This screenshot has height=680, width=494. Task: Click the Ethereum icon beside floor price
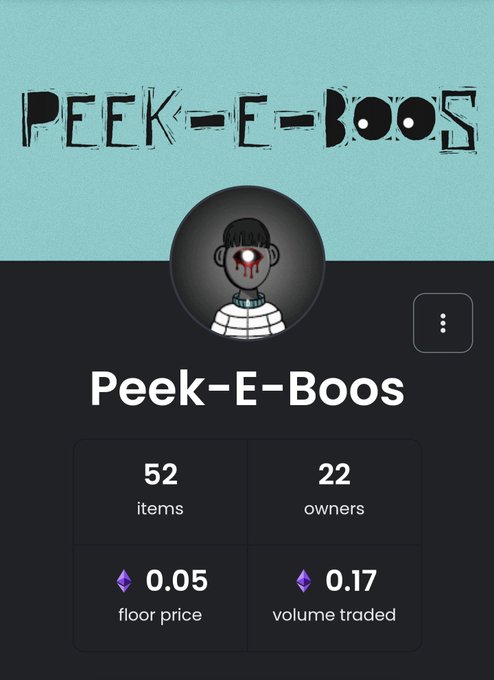[124, 581]
